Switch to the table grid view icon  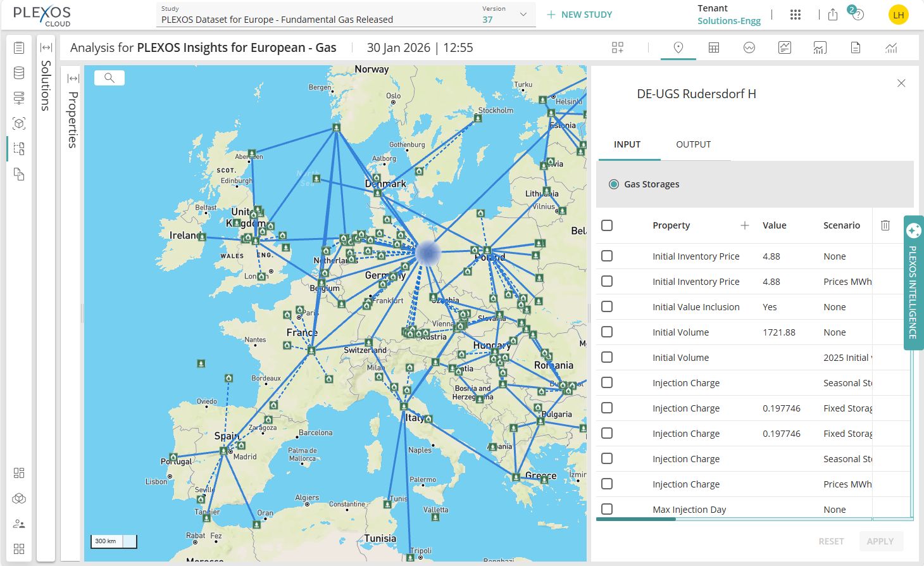pos(714,47)
